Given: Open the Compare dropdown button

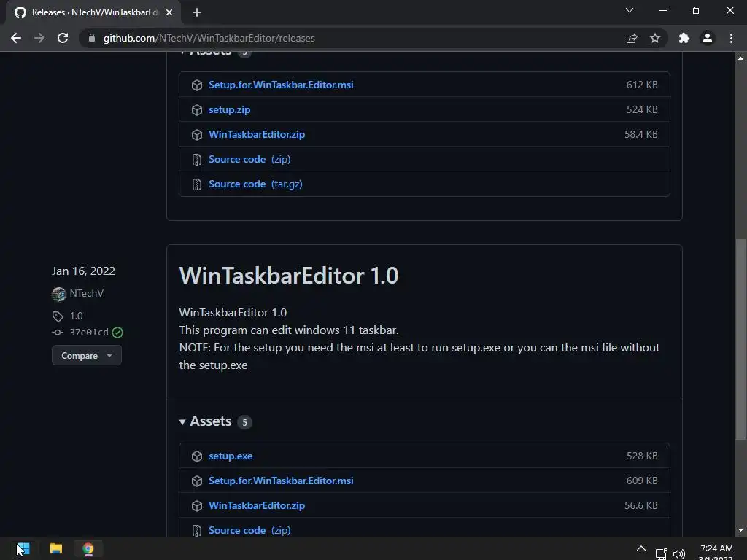Looking at the screenshot, I should click(87, 356).
